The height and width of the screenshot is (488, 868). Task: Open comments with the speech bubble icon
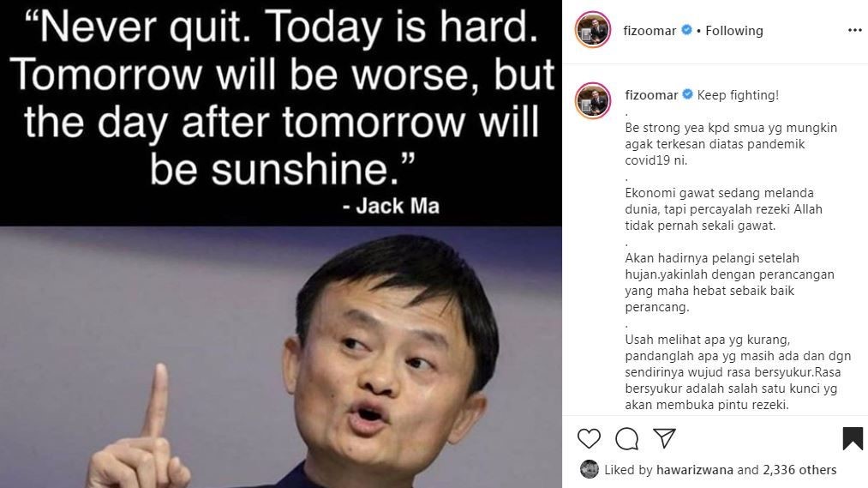point(626,439)
